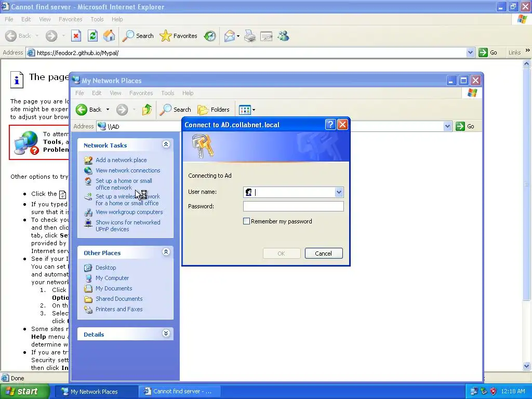Switch to Cannot find server taskbar button
Screen dimensions: 532x399
[179, 391]
